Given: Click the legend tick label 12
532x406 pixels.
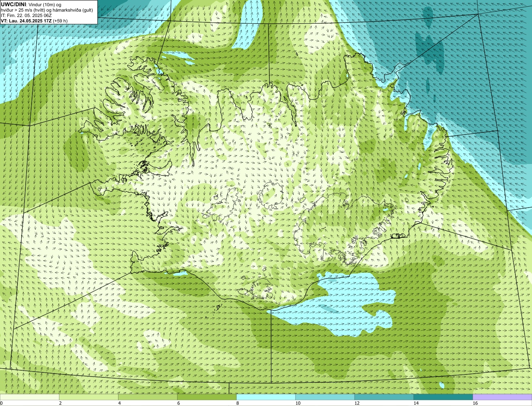Looking at the screenshot, I should [x=357, y=403].
